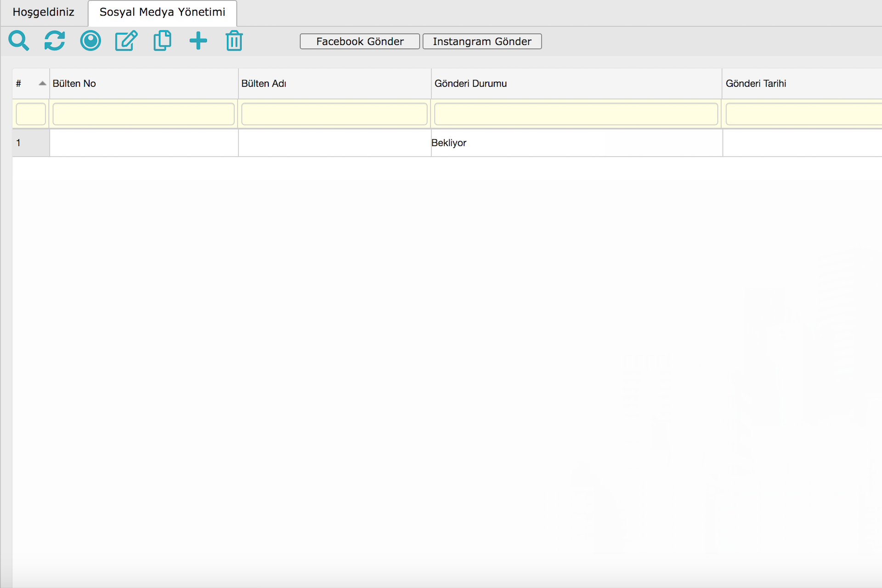
Task: Click the trash delete icon
Action: coord(234,41)
